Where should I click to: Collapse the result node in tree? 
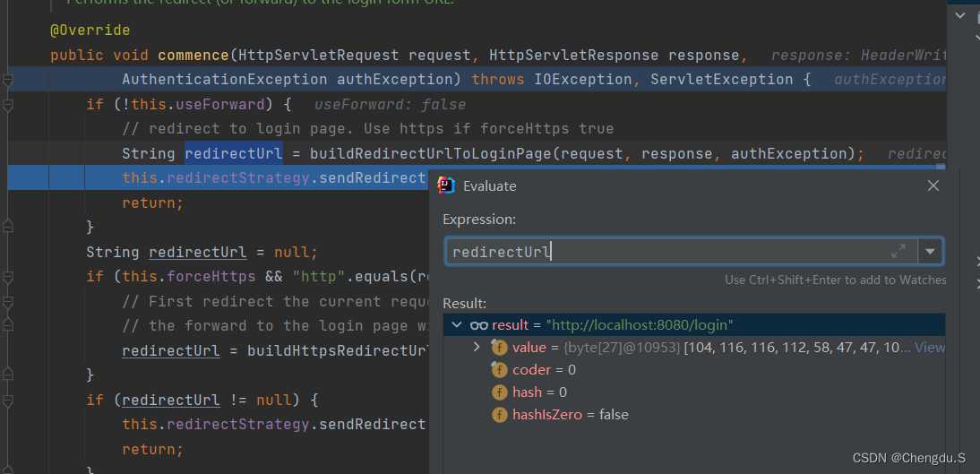tap(457, 324)
